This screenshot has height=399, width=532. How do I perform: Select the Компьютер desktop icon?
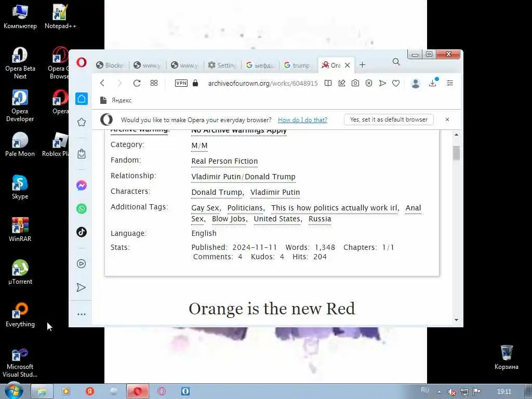click(20, 16)
